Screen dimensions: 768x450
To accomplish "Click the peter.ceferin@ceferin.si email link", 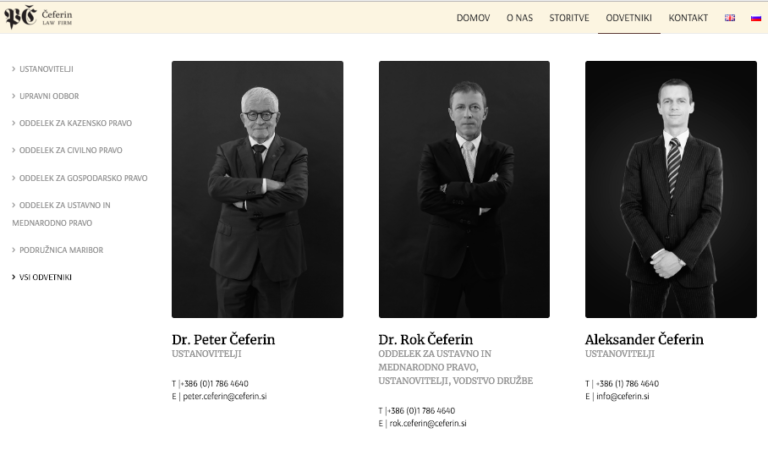I will click(x=225, y=396).
